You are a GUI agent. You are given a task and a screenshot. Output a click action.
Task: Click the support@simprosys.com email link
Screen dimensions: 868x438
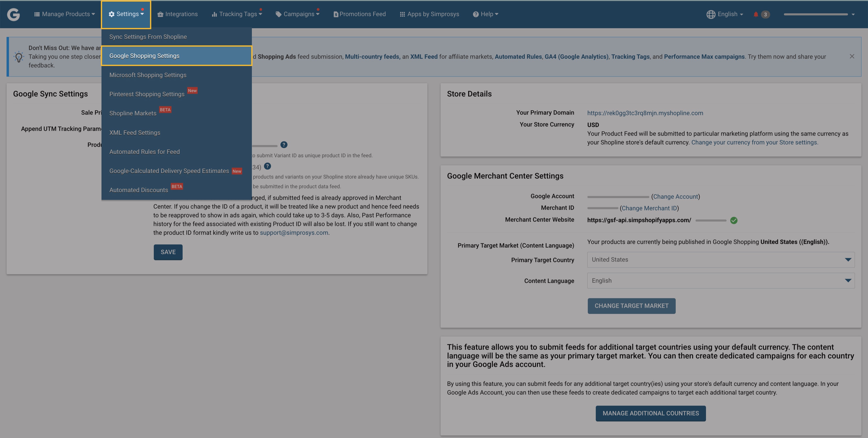click(294, 233)
